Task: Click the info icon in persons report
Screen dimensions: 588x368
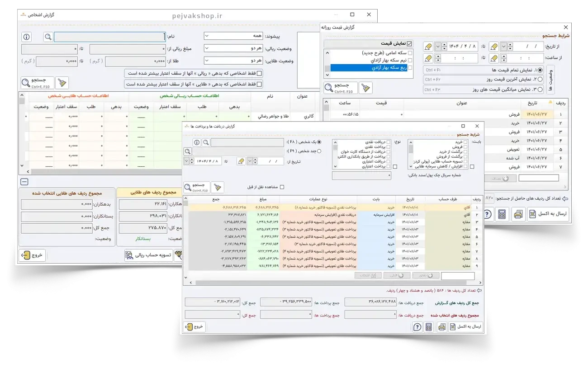Action: (27, 37)
